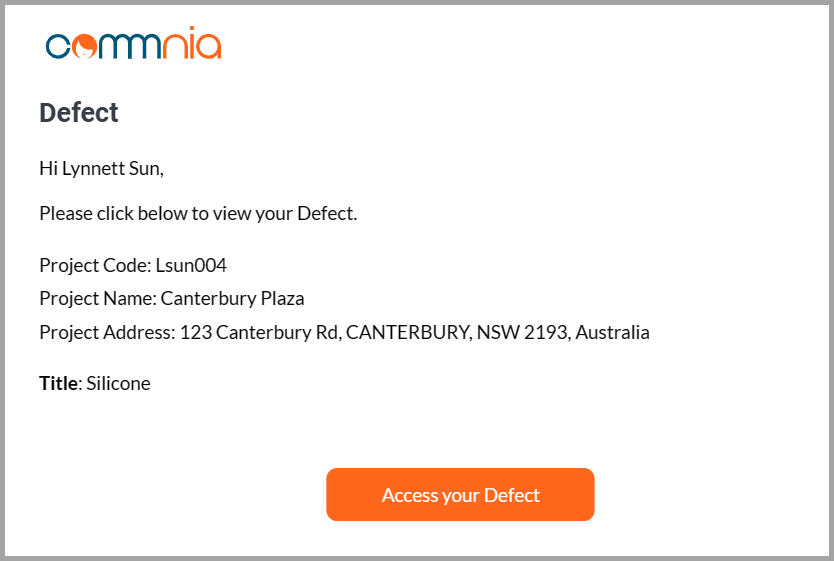834x561 pixels.
Task: Click the Please click below instruction text
Action: pos(198,214)
